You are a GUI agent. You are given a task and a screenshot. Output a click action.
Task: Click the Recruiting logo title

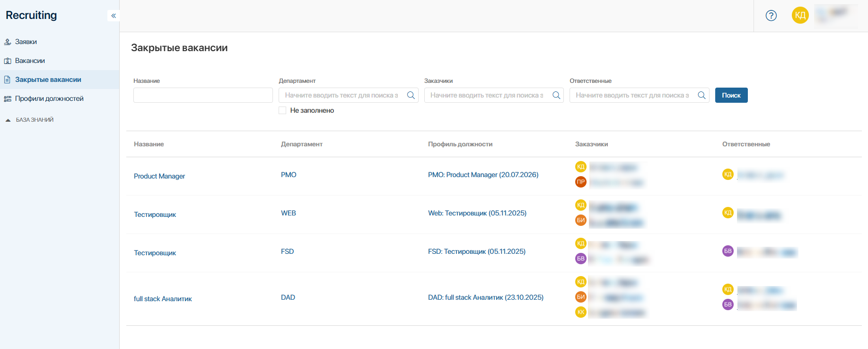click(31, 15)
